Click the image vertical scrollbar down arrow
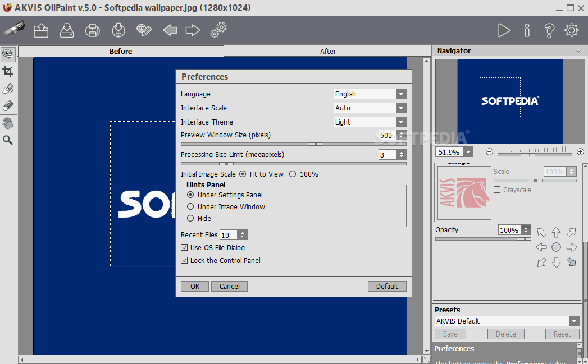 pyautogui.click(x=426, y=351)
